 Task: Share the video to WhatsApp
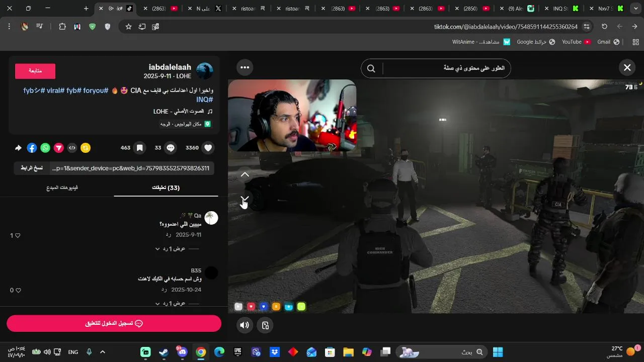coord(45,148)
